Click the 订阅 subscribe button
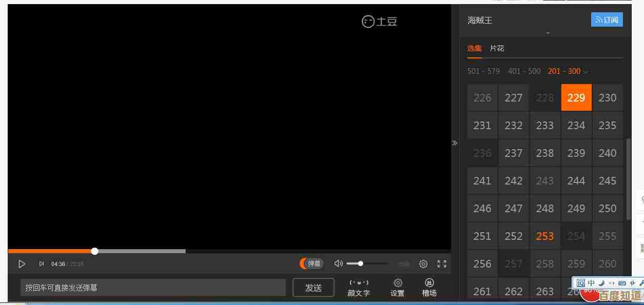This screenshot has width=644, height=305. coord(607,20)
